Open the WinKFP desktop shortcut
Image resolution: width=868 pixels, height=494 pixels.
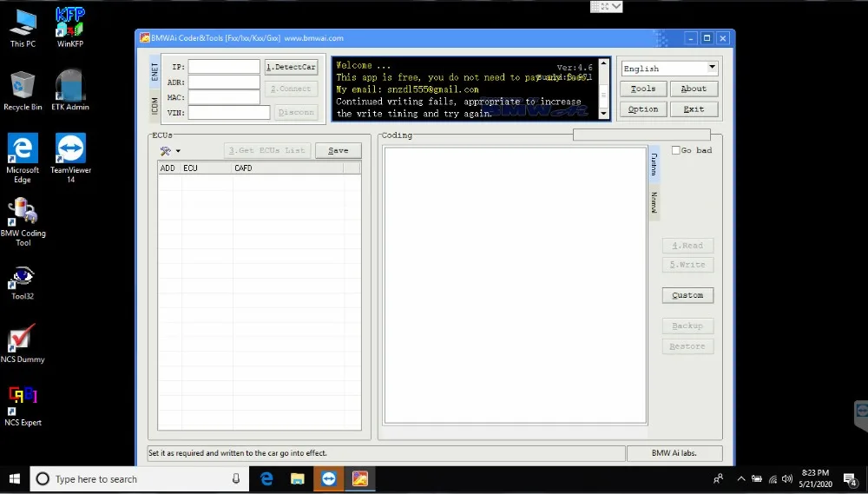(x=69, y=28)
